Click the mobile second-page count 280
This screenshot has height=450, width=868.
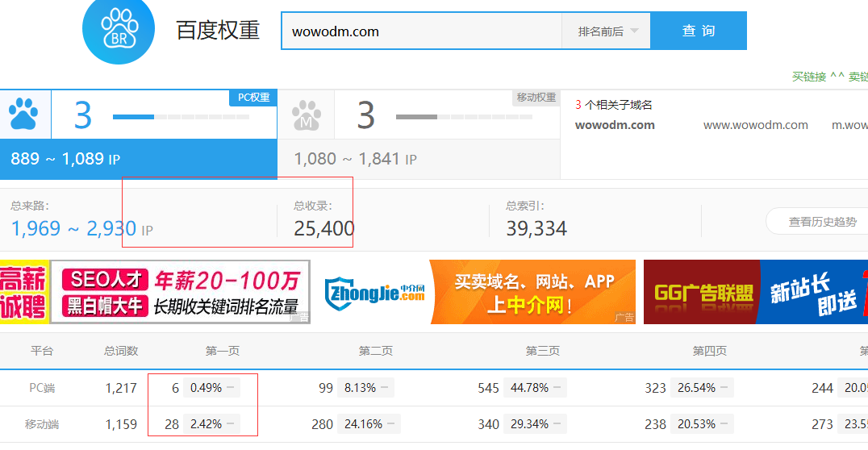322,424
